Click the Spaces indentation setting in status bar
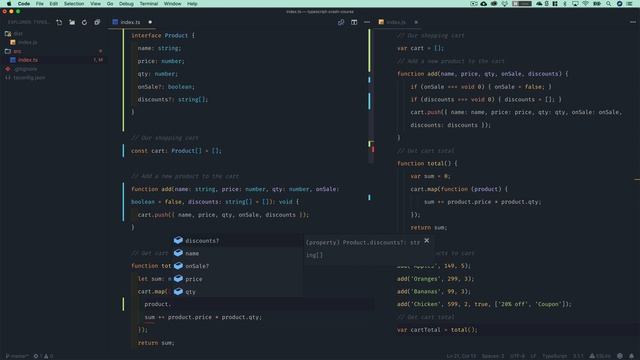The width and height of the screenshot is (640, 360). [x=493, y=356]
